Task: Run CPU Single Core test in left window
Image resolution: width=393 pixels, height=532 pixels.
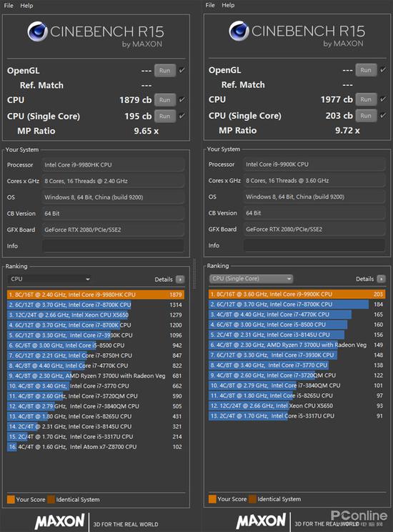Action: click(165, 116)
